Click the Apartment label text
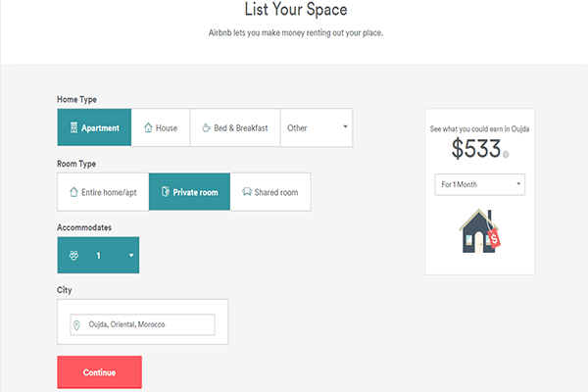The width and height of the screenshot is (588, 392). tap(100, 127)
